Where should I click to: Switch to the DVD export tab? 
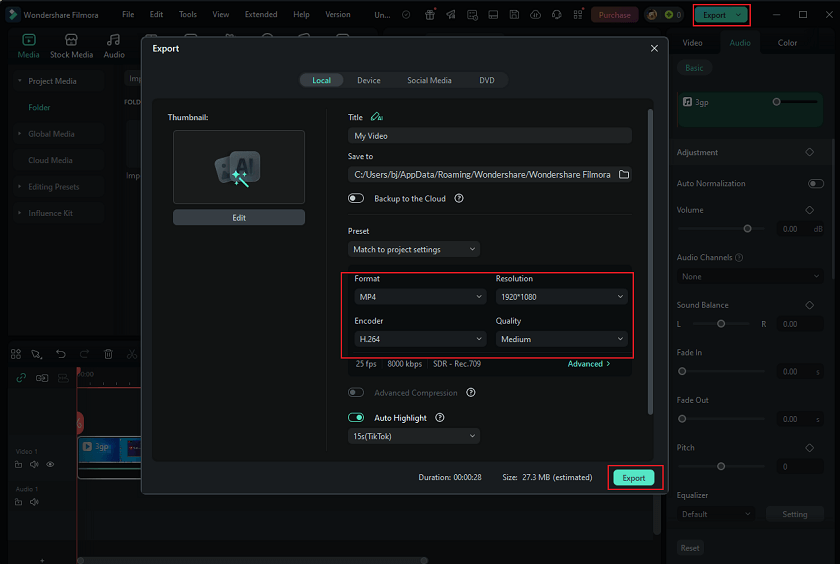pos(486,80)
